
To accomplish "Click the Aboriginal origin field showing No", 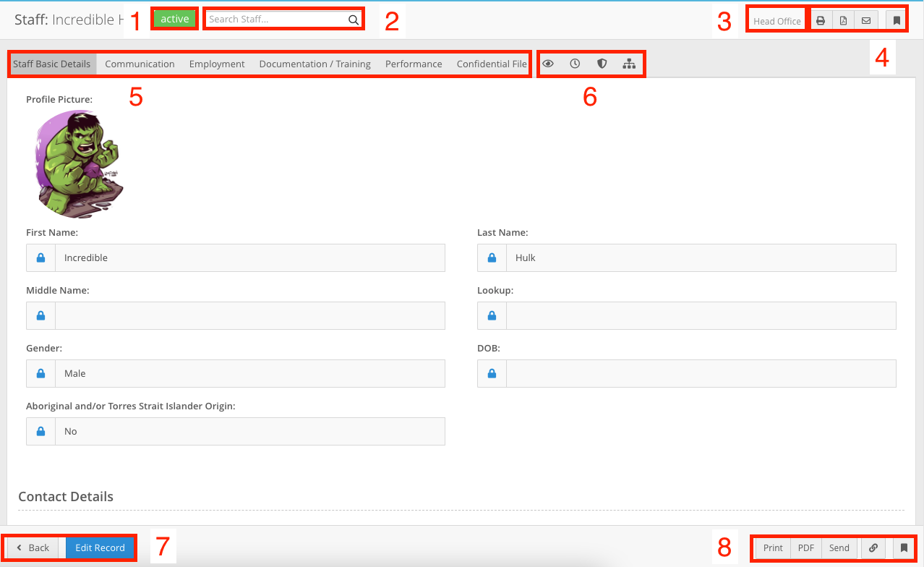I will [x=250, y=431].
